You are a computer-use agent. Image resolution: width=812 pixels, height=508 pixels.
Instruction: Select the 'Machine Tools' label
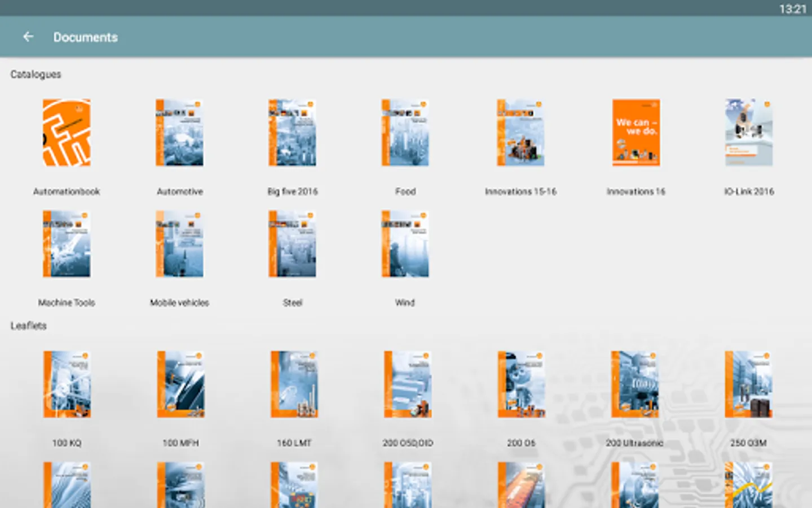coord(67,303)
